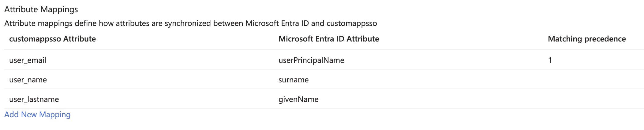Click the customappsso Attribute column header
Screen dimensions: 644x130
pos(52,39)
